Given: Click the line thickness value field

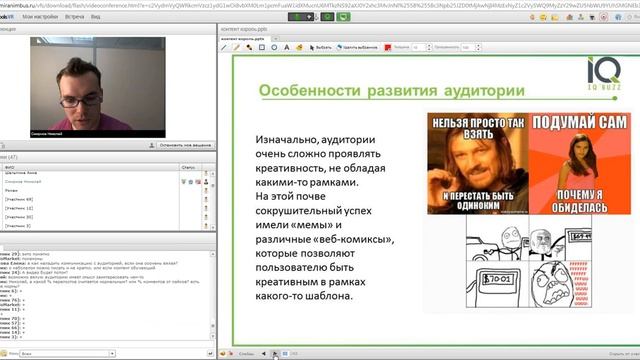Looking at the screenshot, I should [419, 47].
